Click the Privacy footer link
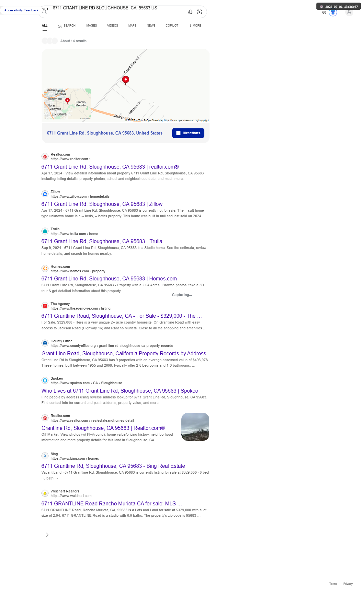Viewport: 364px width, 590px height. 348,584
